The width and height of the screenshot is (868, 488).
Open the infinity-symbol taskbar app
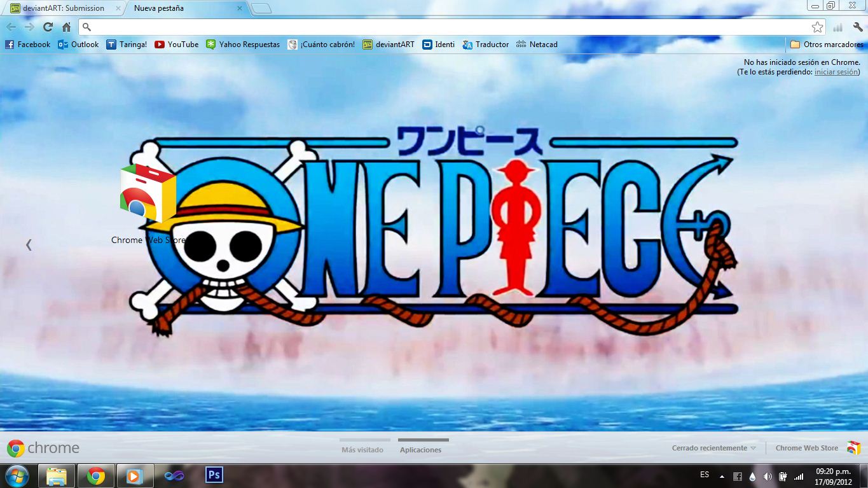[174, 476]
